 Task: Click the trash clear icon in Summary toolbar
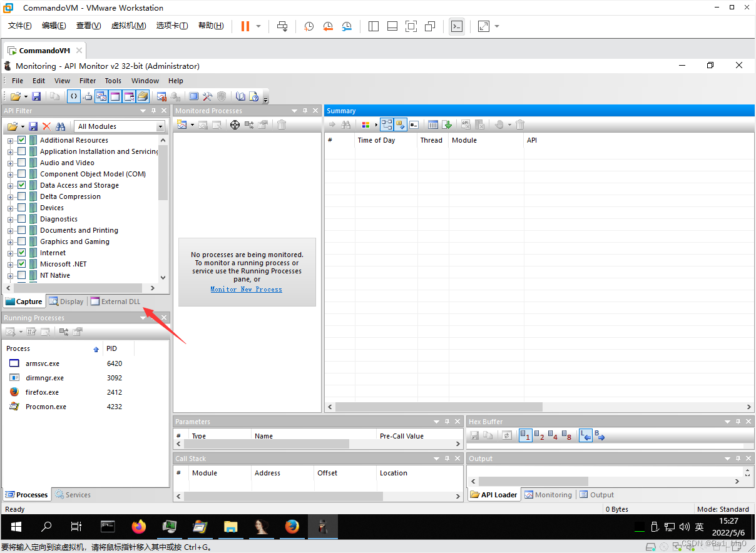520,125
